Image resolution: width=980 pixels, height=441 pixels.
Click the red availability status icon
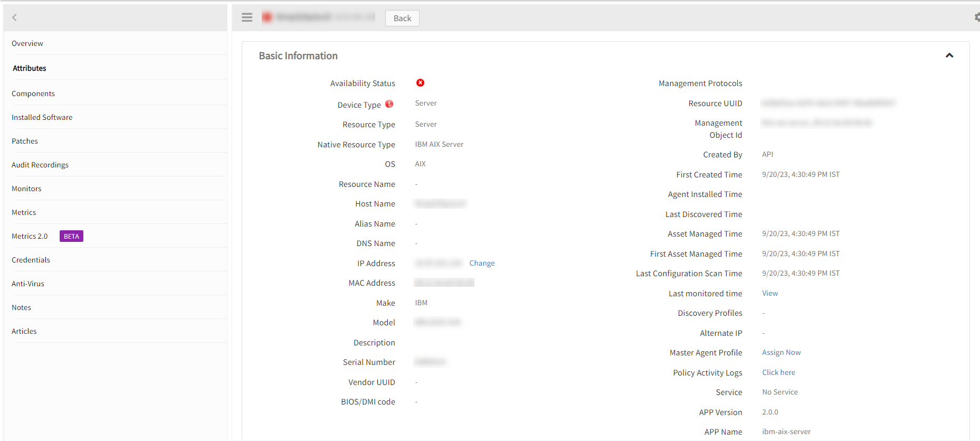[420, 83]
